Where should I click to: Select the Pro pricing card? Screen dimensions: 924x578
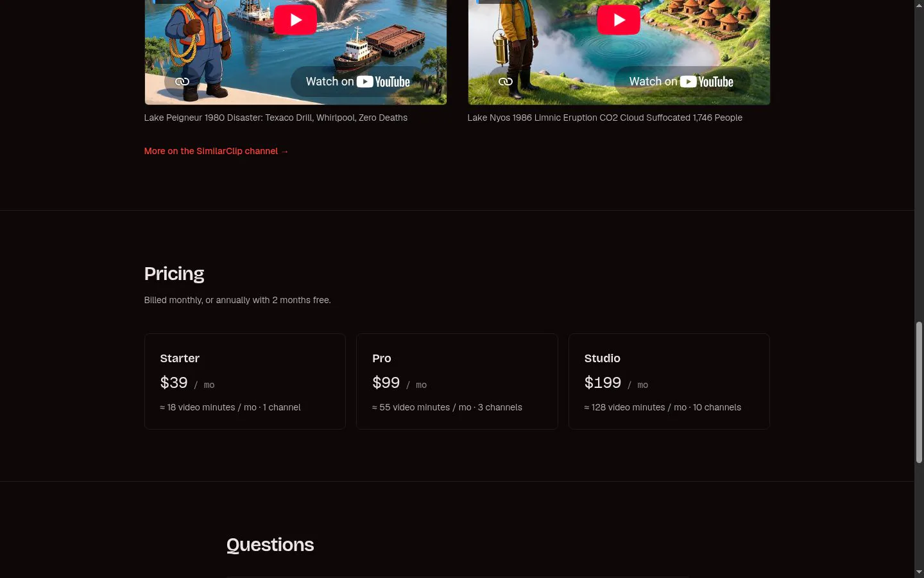coord(457,381)
